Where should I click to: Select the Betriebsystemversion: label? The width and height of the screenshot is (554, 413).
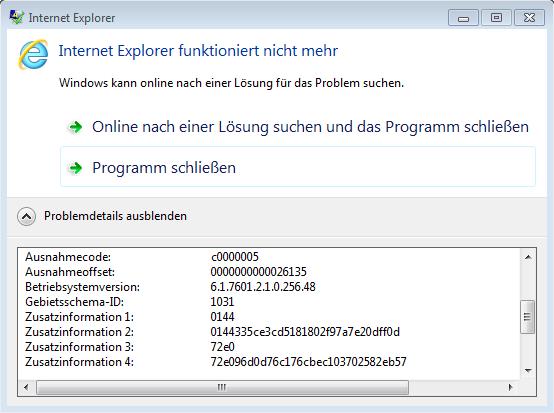tap(82, 287)
